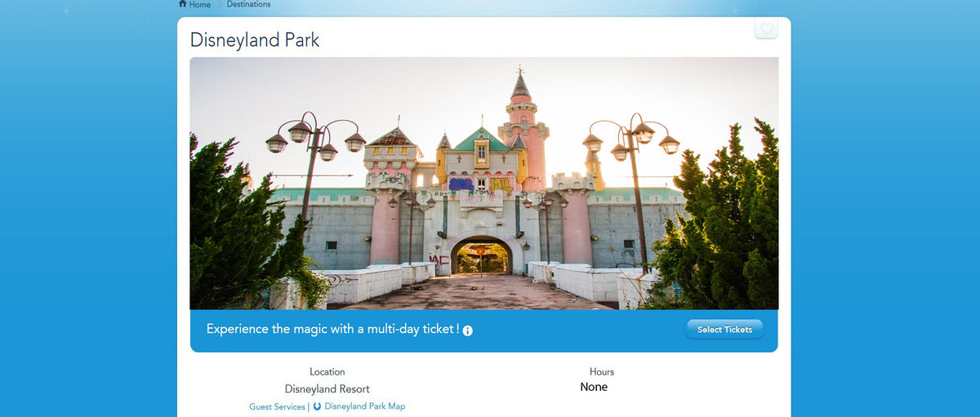Open the Disneyland Park Map link
This screenshot has height=417, width=980.
(x=364, y=406)
